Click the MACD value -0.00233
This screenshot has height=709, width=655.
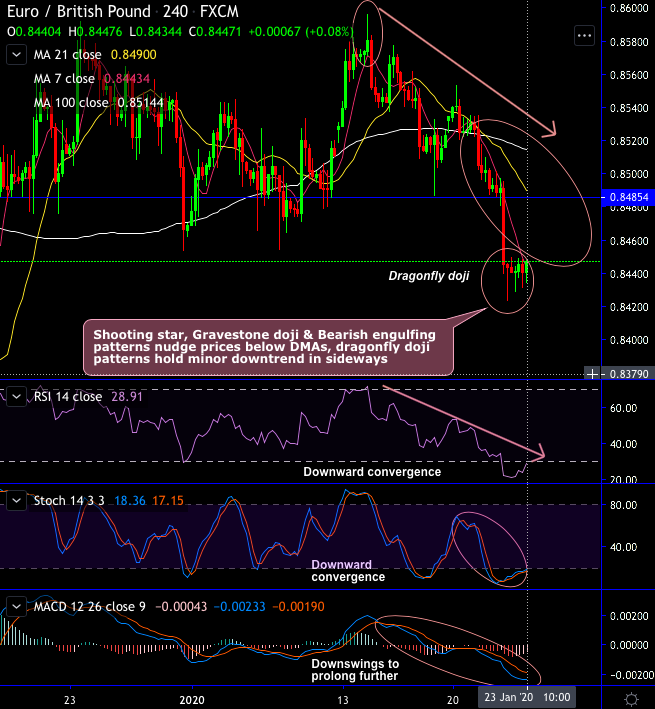tap(240, 606)
